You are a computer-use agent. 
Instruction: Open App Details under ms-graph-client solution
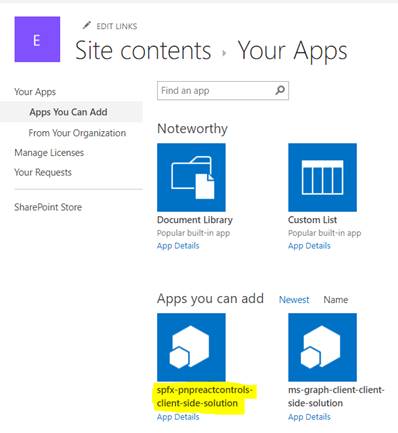tap(309, 417)
